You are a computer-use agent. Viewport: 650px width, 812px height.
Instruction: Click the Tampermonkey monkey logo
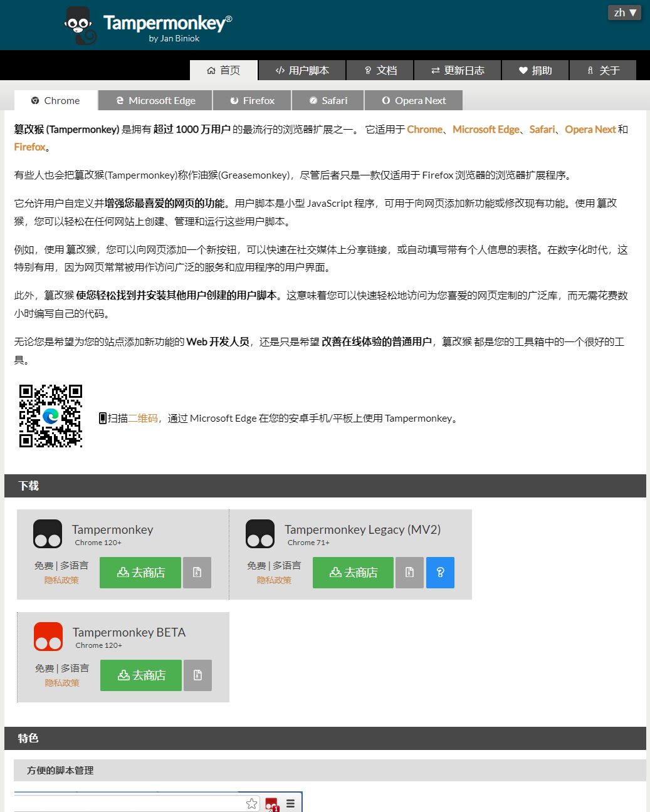pyautogui.click(x=81, y=26)
